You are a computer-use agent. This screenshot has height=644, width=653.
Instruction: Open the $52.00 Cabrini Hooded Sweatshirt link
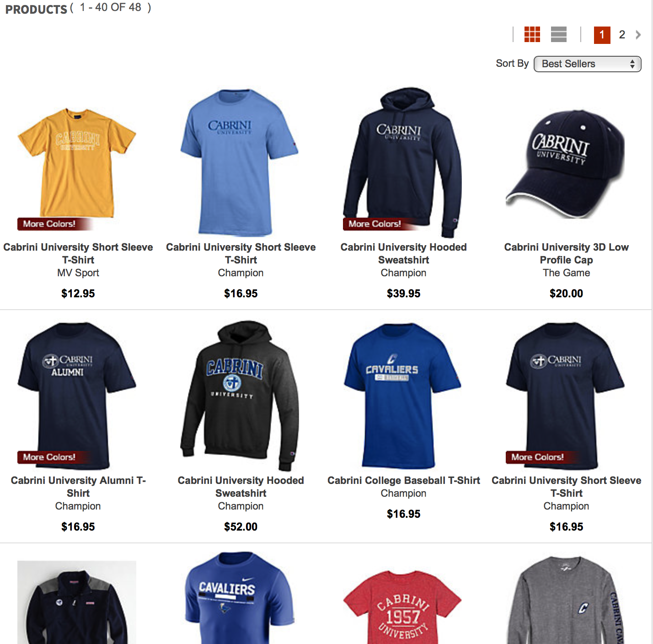click(241, 487)
